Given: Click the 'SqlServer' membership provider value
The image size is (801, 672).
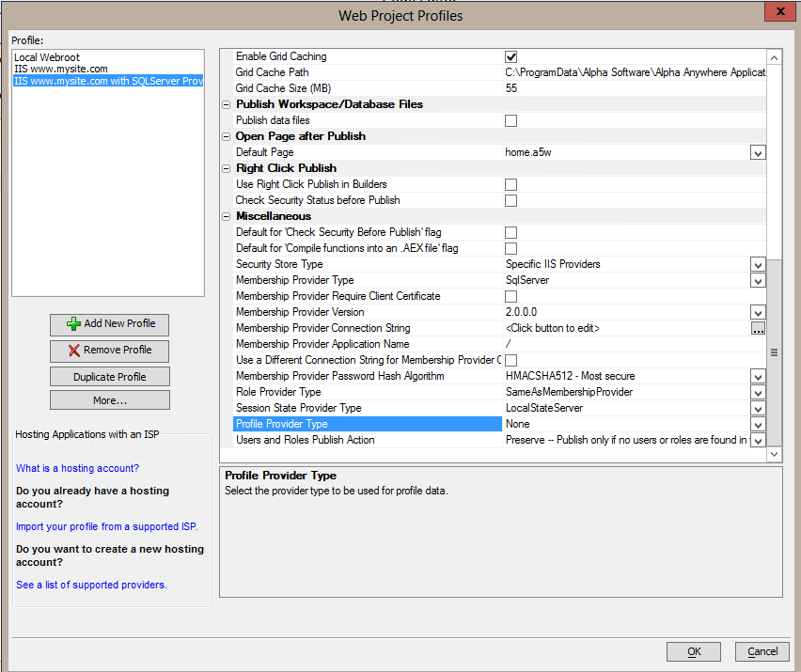Looking at the screenshot, I should coord(527,280).
